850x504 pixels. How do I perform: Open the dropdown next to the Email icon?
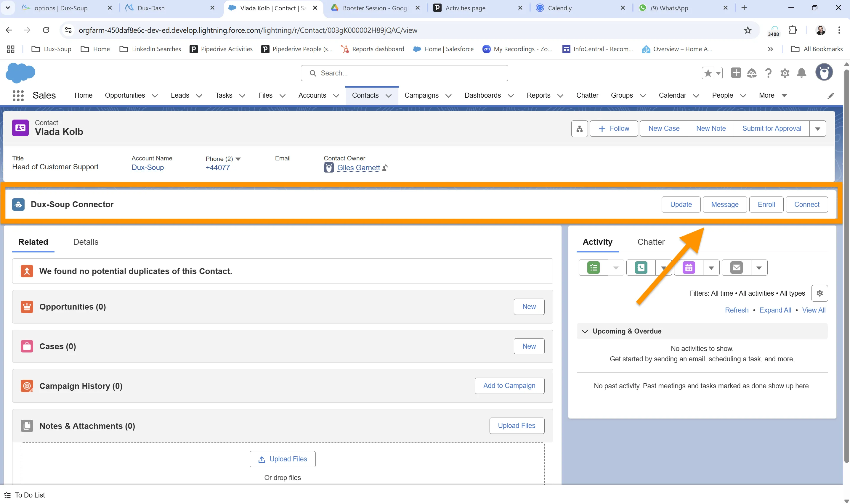click(759, 268)
